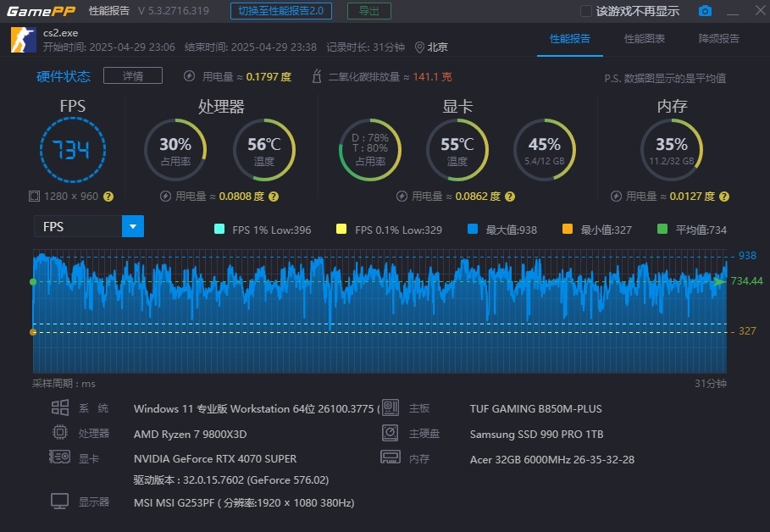This screenshot has height=532, width=770.
Task: Click the CPU 56℃ temperature gauge
Action: [x=264, y=150]
